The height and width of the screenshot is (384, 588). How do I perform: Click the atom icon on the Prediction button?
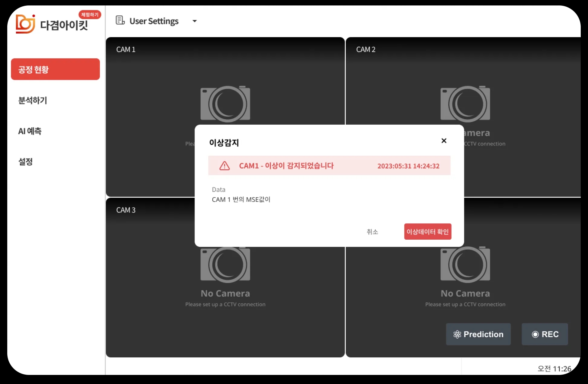pos(457,334)
